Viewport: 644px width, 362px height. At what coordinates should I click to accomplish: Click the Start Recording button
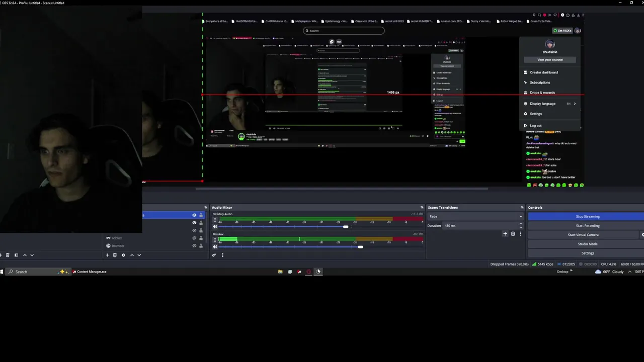pyautogui.click(x=587, y=225)
